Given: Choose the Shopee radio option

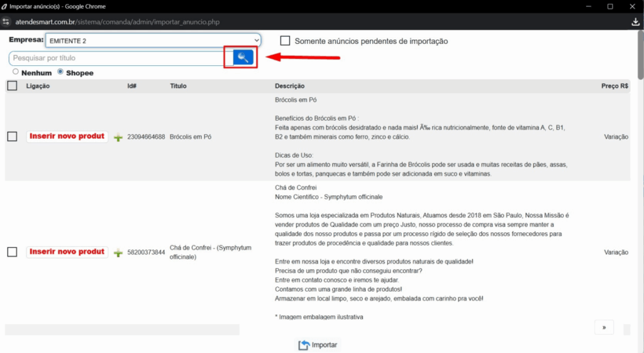Looking at the screenshot, I should (60, 72).
